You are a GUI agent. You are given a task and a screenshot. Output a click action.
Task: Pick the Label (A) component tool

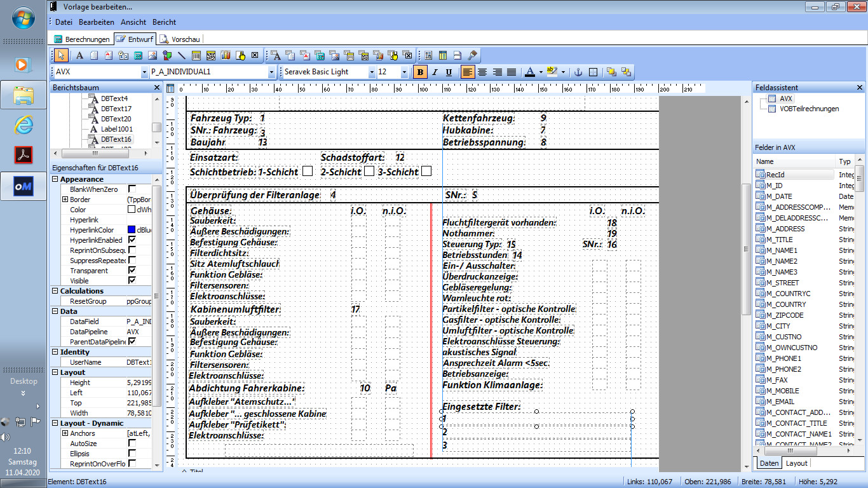point(79,55)
